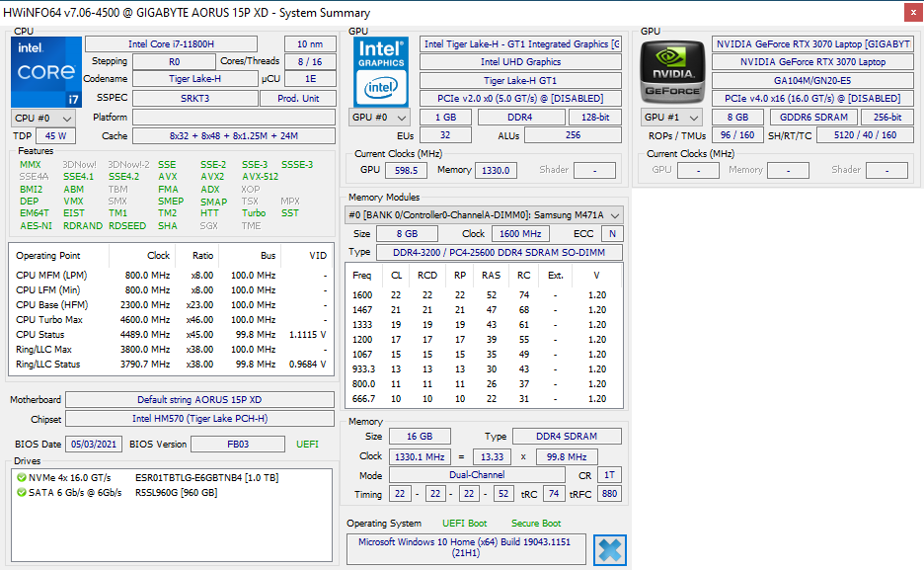Click the ROPs/TMUs 96 / 160 field
Viewport: 924px width, 570px height.
737,135
